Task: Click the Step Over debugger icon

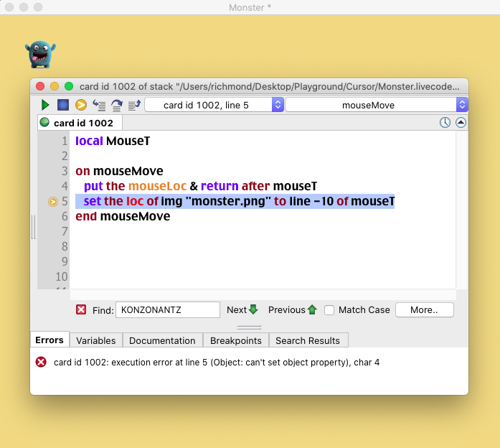Action: tap(116, 105)
